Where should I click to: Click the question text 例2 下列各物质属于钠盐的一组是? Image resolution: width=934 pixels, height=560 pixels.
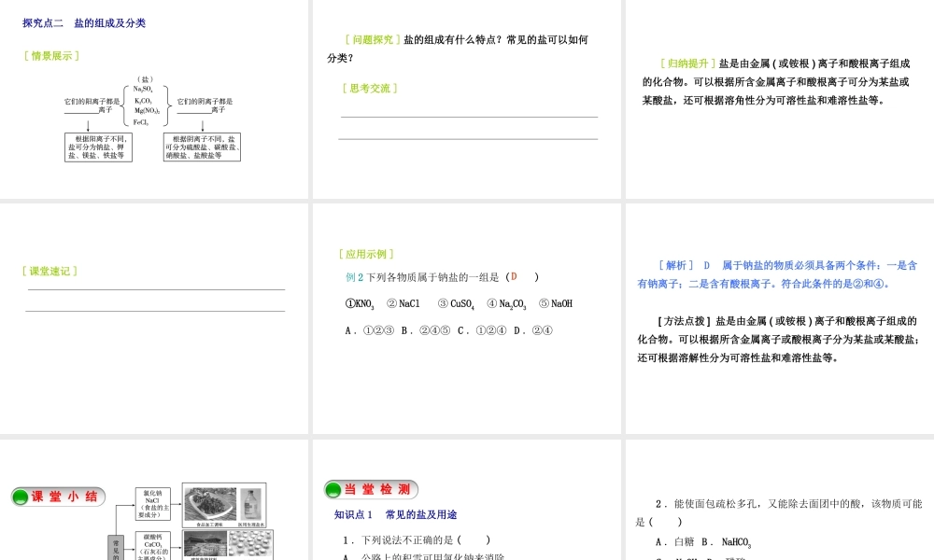coord(422,277)
